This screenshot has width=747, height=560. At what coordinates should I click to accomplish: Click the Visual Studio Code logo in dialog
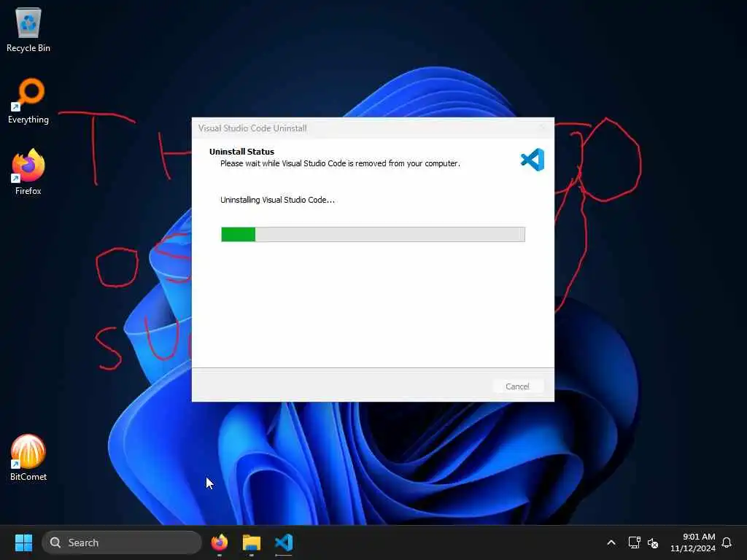point(532,160)
